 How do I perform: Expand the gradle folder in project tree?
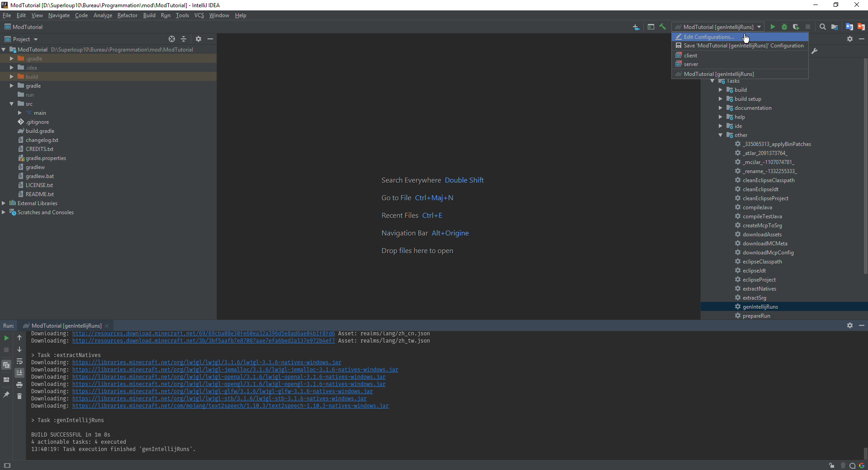12,86
